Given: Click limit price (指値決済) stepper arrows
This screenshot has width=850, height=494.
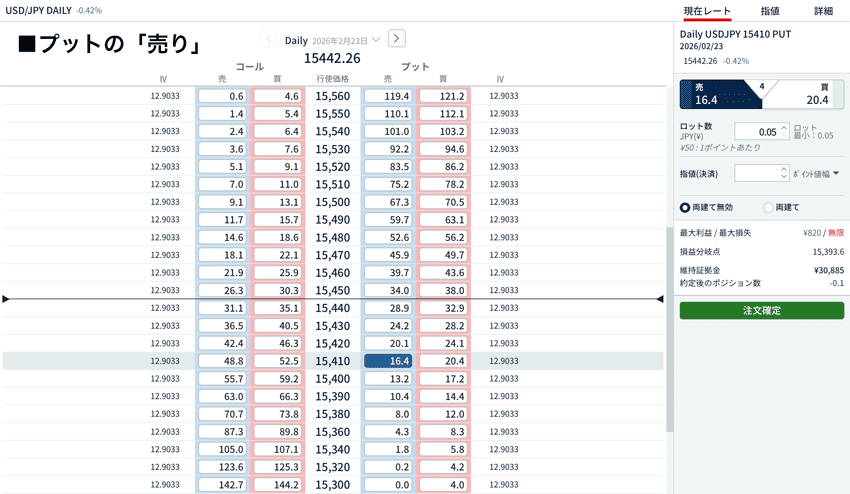Looking at the screenshot, I should (782, 173).
